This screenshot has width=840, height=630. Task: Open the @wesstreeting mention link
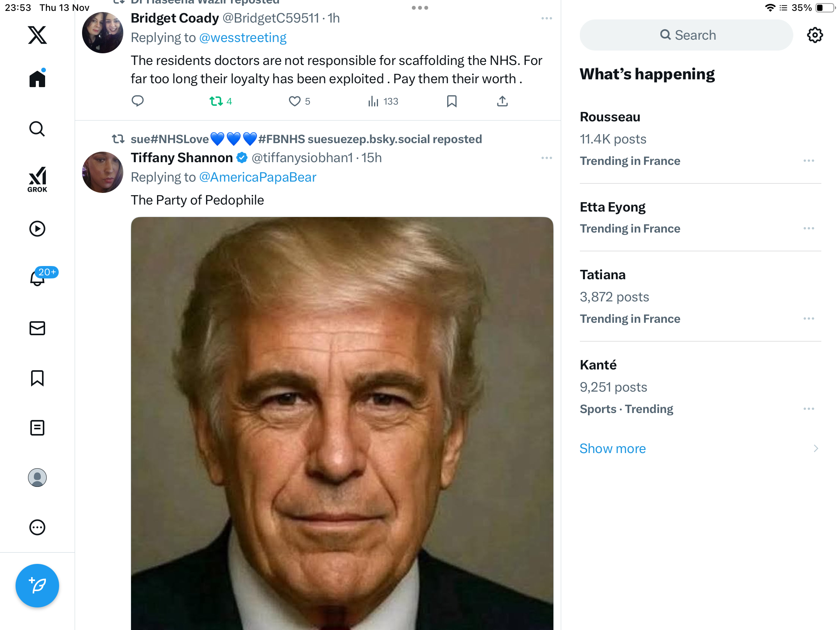click(243, 38)
